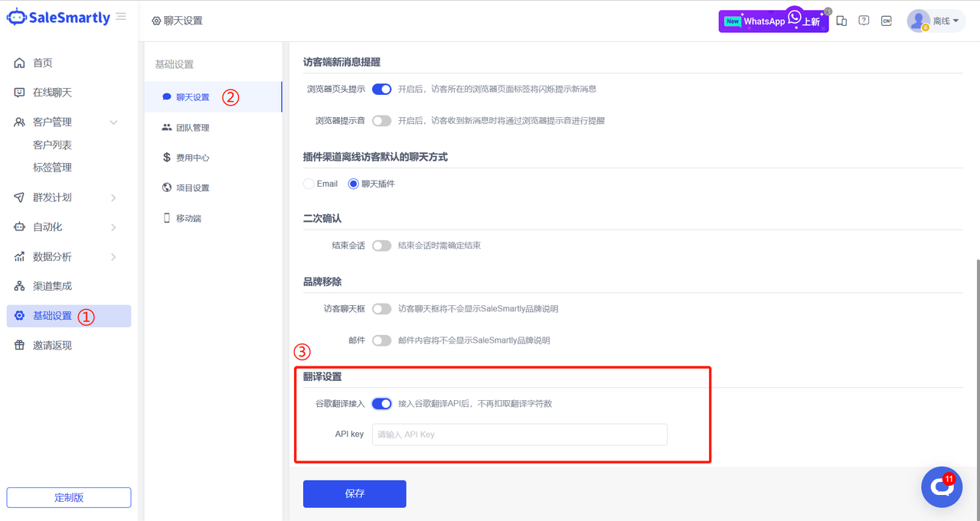This screenshot has width=980, height=521.
Task: Click the multi-device icon in the header
Action: point(841,21)
